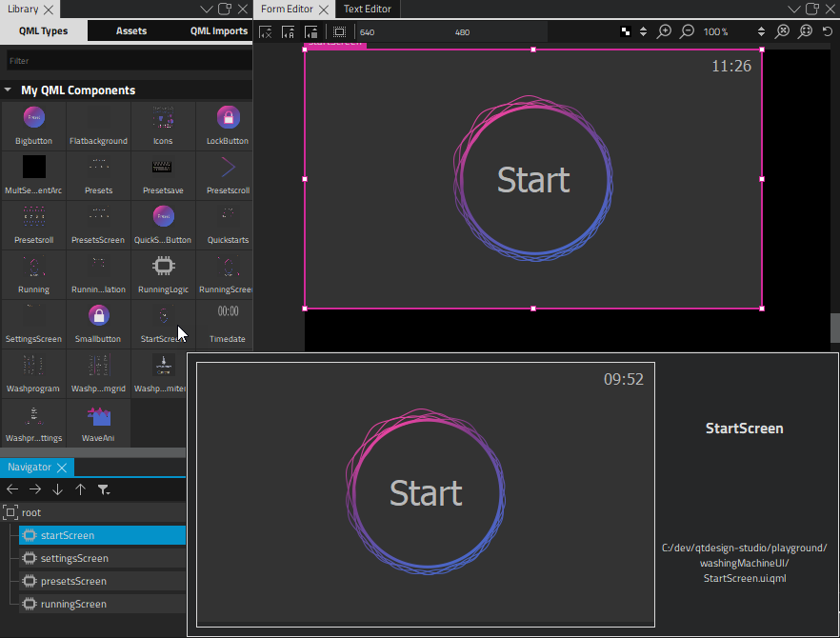The width and height of the screenshot is (840, 638).
Task: Click the zoom in magnifier in the Form Editor toolbar
Action: point(664,31)
